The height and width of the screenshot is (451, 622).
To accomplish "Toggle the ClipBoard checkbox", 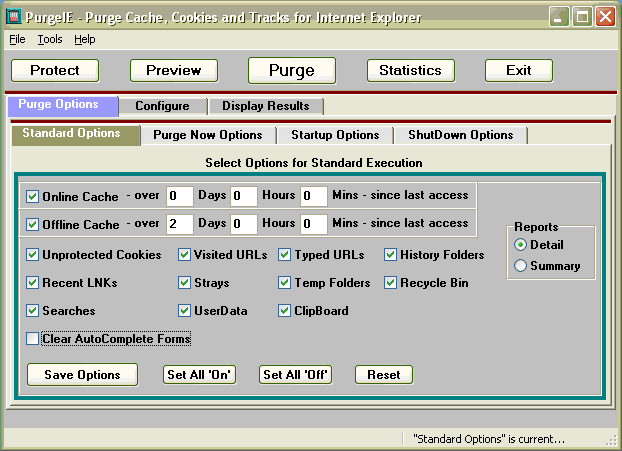I will pyautogui.click(x=284, y=310).
